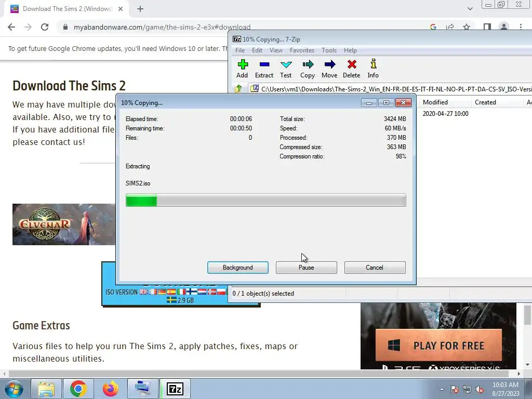Image resolution: width=532 pixels, height=399 pixels.
Task: Click the Game Extras heading
Action: click(41, 325)
